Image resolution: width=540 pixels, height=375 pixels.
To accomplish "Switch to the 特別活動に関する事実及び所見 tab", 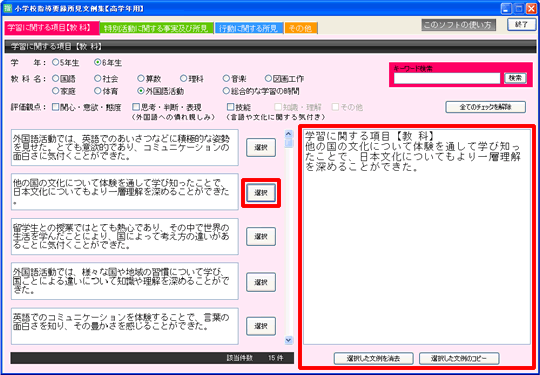I will tap(157, 29).
